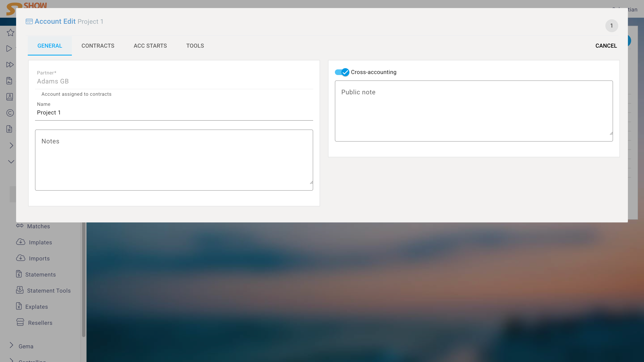Open Statement Tools from sidebar
Screen dimensions: 644x362
pos(49,291)
